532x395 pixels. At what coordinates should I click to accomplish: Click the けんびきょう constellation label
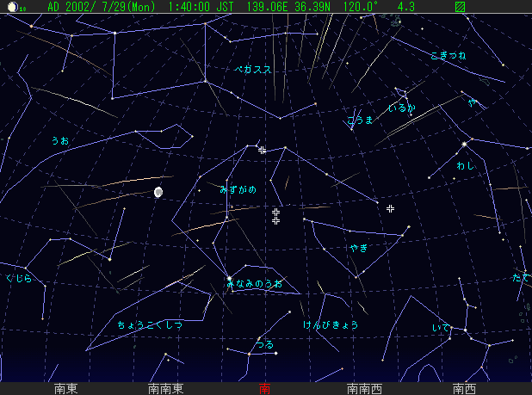point(331,324)
